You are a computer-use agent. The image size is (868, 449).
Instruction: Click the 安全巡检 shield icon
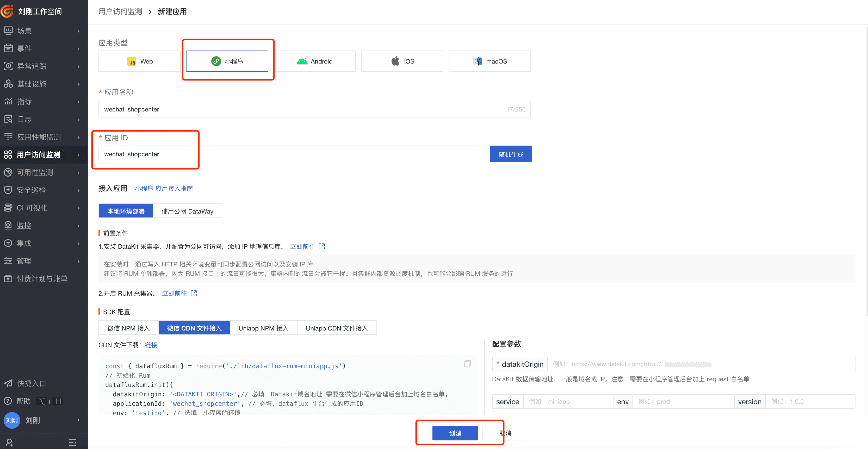[x=8, y=190]
